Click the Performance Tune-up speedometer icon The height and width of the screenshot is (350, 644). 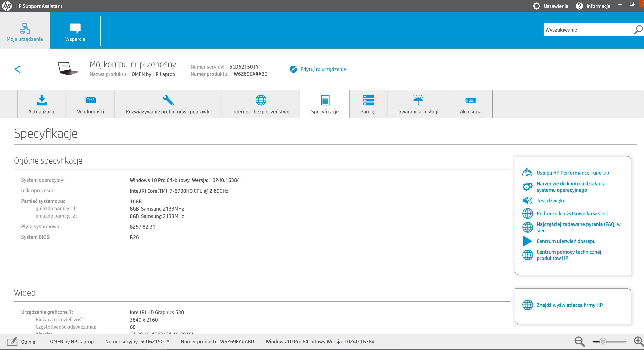point(527,172)
